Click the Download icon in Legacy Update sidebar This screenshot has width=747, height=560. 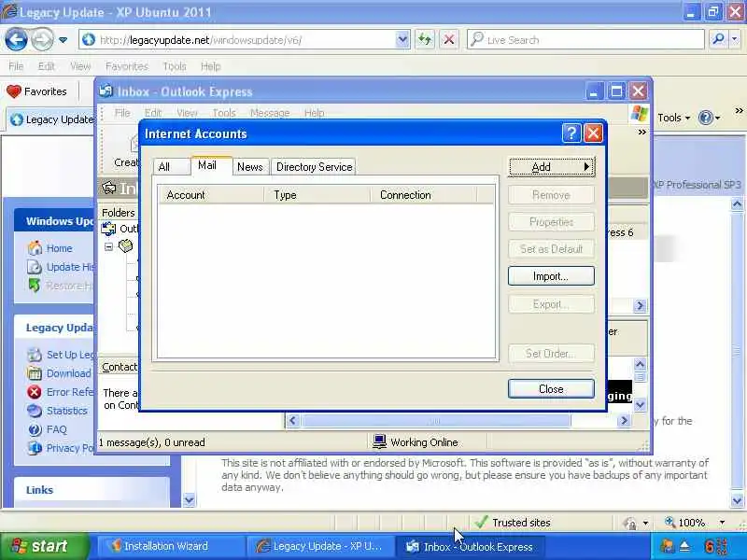click(35, 373)
